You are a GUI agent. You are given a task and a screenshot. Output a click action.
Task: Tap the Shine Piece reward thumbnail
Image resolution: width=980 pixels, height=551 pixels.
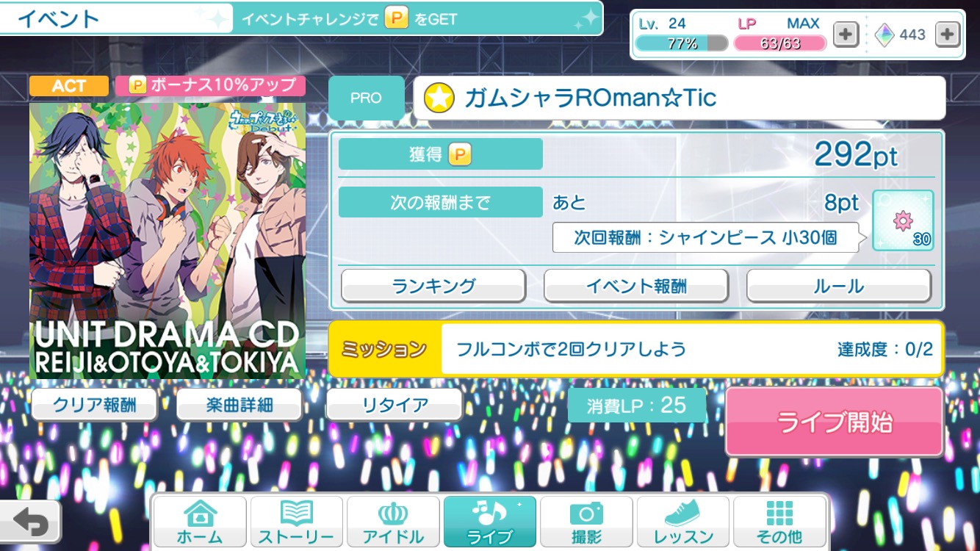point(903,220)
